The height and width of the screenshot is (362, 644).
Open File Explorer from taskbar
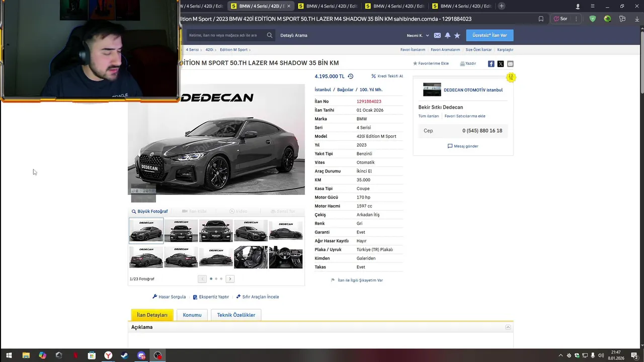click(x=26, y=355)
